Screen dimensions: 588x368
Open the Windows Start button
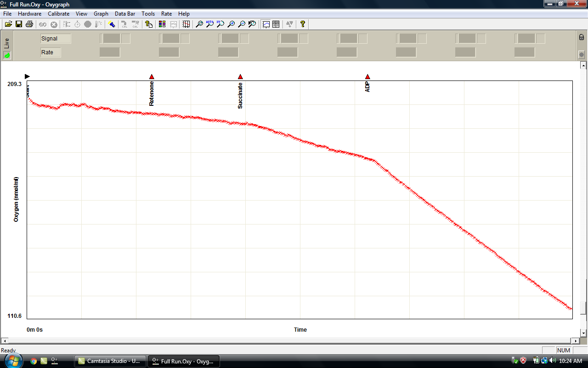click(x=14, y=361)
